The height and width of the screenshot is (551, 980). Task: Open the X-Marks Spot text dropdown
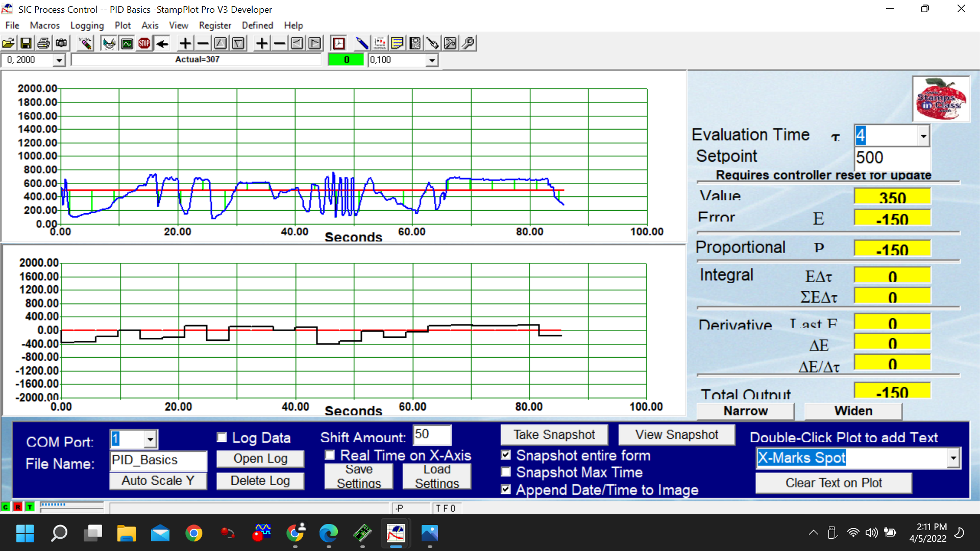(953, 458)
